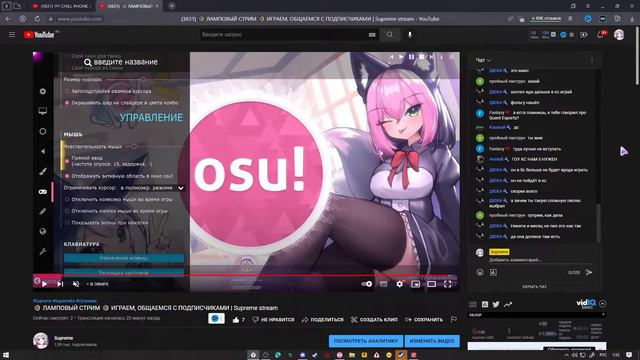Send the chat message arrow
640x360 pixels.
click(589, 272)
